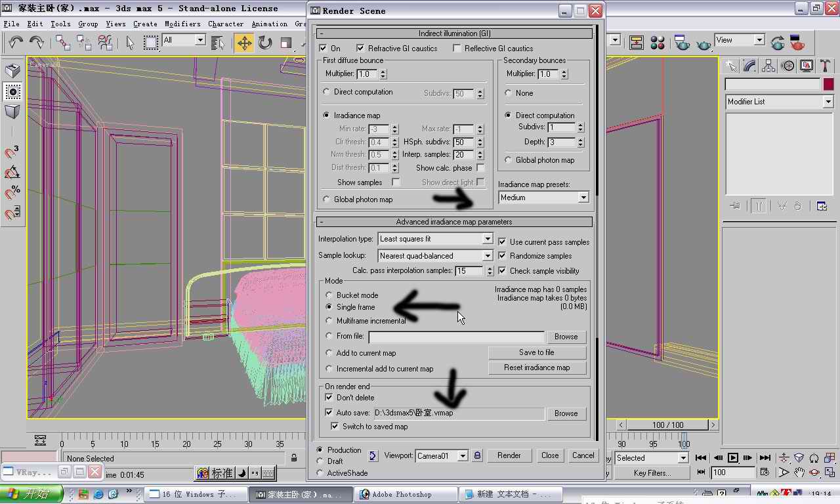This screenshot has height=504, width=840.
Task: Toggle the angle snap icon
Action: (12, 173)
